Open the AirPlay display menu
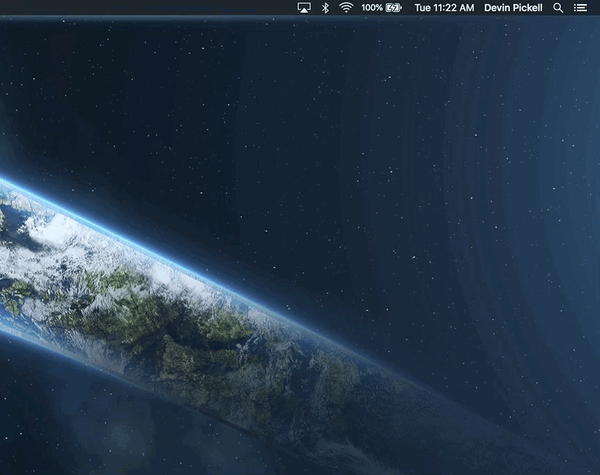600x475 pixels. pyautogui.click(x=304, y=8)
